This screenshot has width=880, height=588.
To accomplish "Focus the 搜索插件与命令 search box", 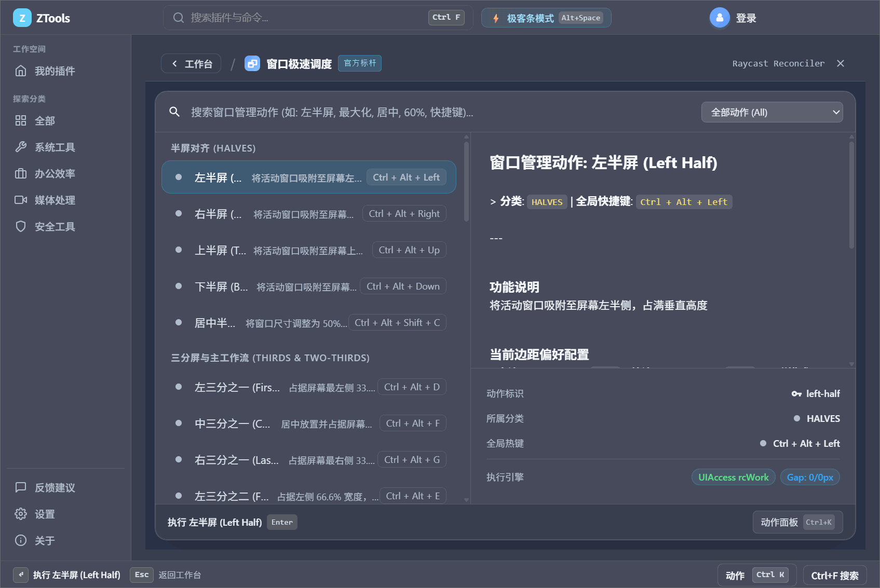I will 318,18.
